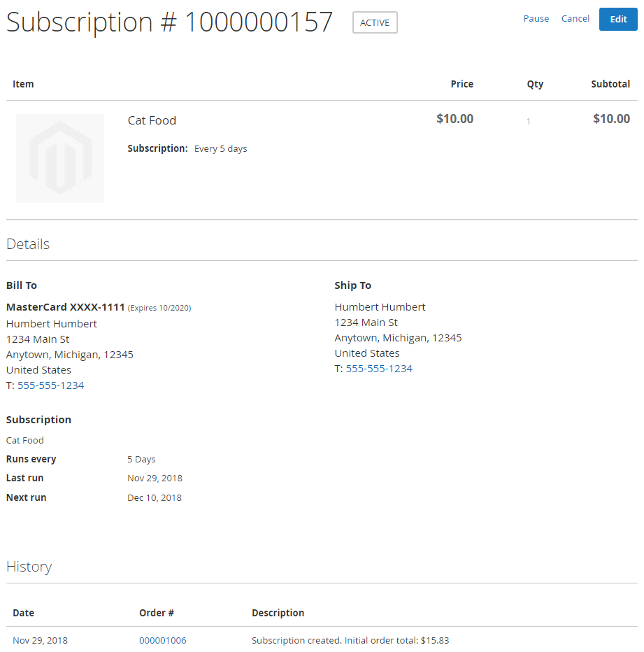The height and width of the screenshot is (652, 644).
Task: Select the Subscription created description text
Action: point(350,640)
